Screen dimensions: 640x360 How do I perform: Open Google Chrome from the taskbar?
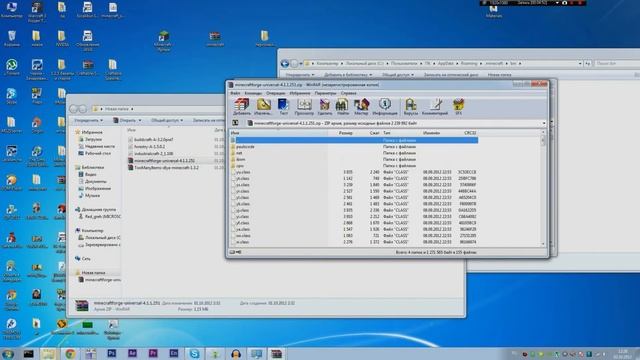(x=70, y=354)
